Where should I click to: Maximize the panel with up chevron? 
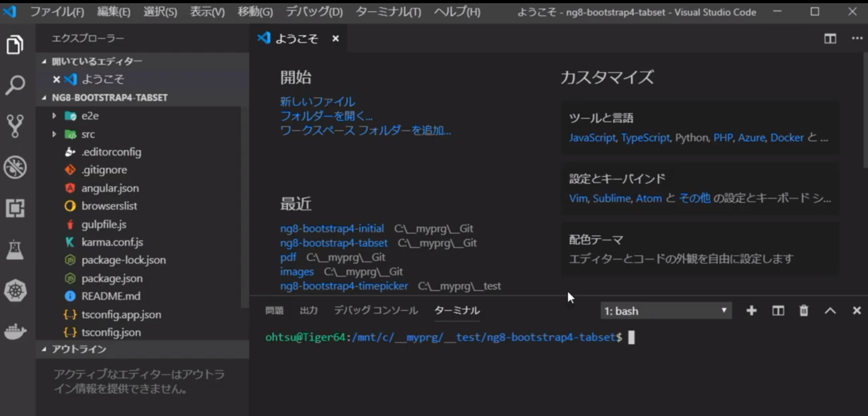click(830, 311)
